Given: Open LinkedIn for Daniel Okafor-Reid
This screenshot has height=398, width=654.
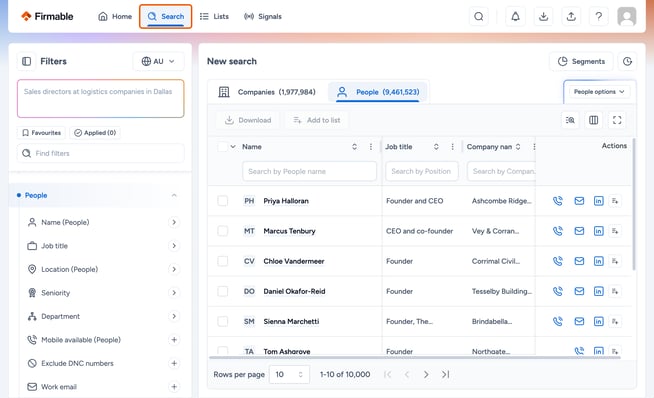Looking at the screenshot, I should click(x=599, y=291).
